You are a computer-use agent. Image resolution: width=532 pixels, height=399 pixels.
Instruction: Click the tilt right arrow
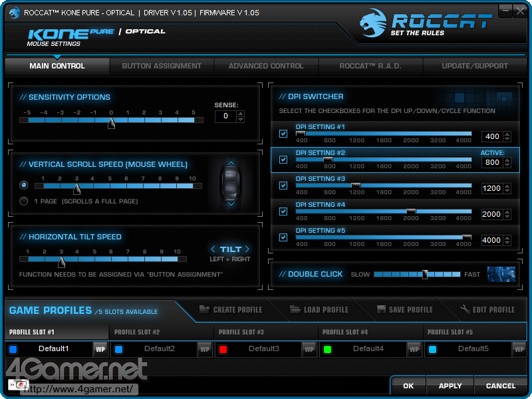(247, 249)
